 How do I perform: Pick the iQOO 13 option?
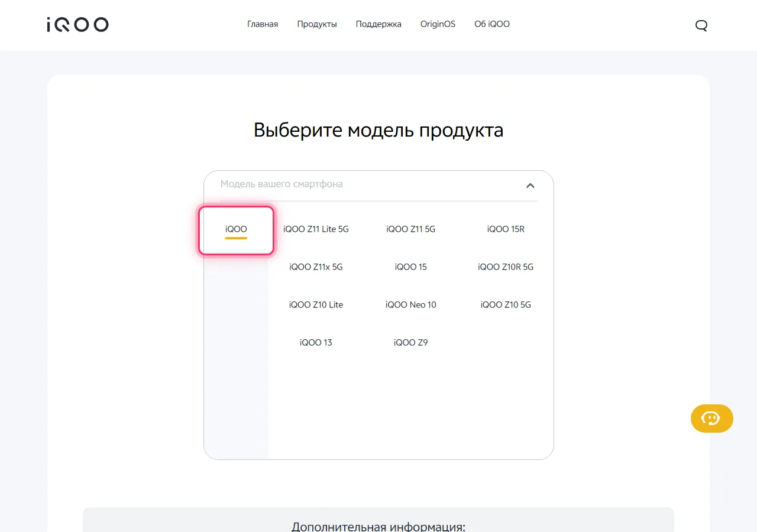point(316,343)
